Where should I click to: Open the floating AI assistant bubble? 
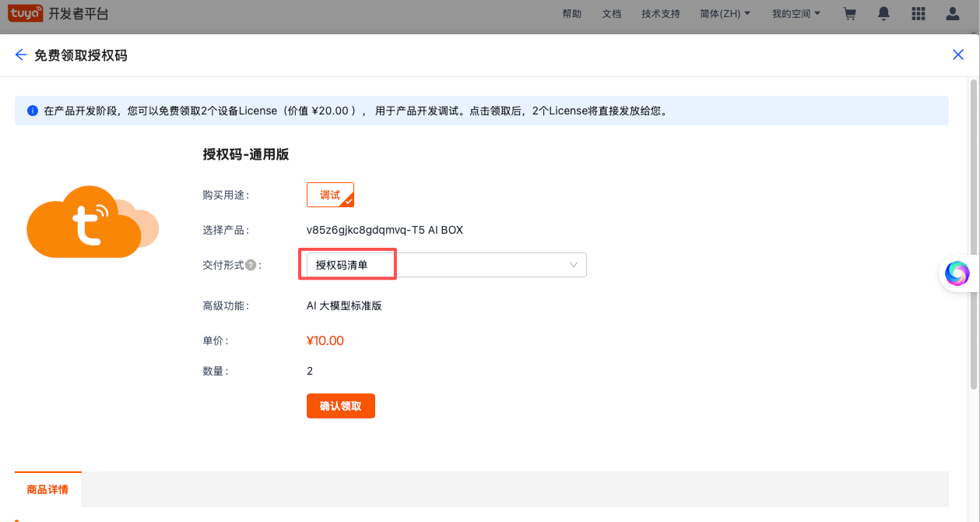pos(957,273)
